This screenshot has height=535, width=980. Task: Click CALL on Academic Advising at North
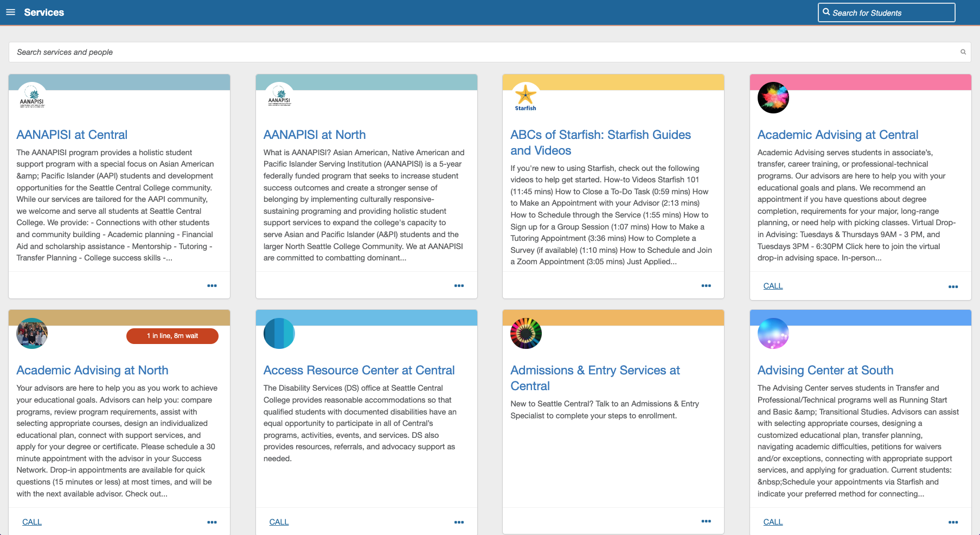click(32, 522)
